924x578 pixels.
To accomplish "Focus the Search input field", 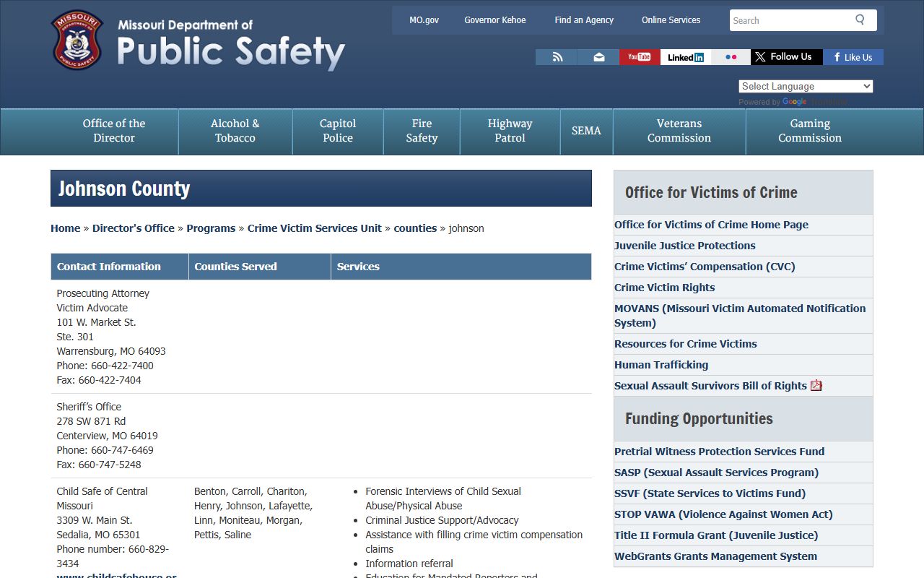I will click(x=790, y=20).
